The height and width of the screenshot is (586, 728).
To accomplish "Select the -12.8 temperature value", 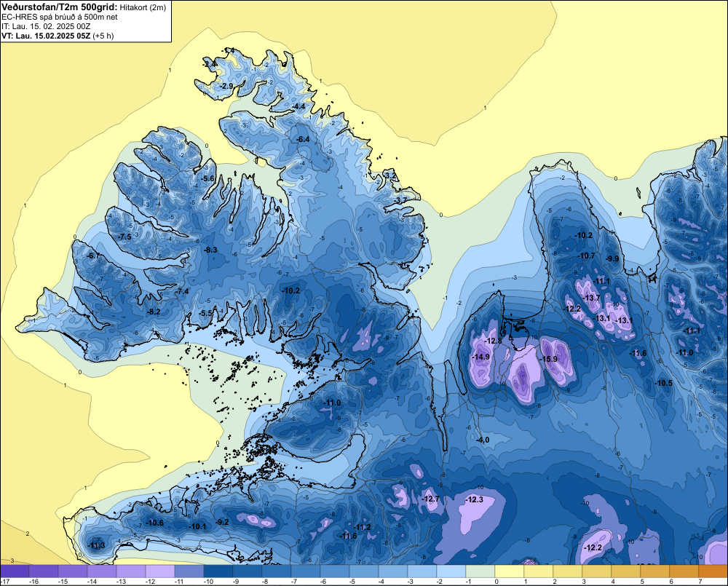I will point(494,341).
